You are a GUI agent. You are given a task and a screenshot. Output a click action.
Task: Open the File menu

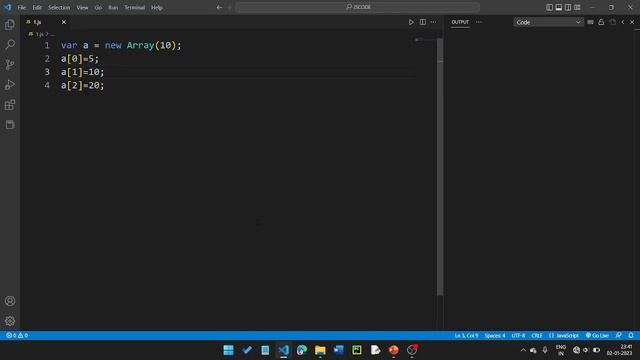tap(22, 7)
